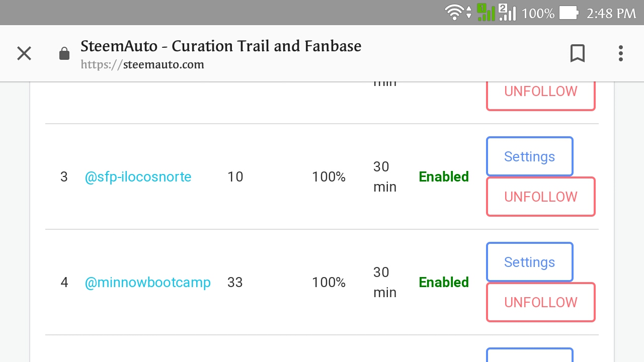Select 30 min delay in @minnowbootcamp row
This screenshot has width=644, height=362.
coord(385,283)
